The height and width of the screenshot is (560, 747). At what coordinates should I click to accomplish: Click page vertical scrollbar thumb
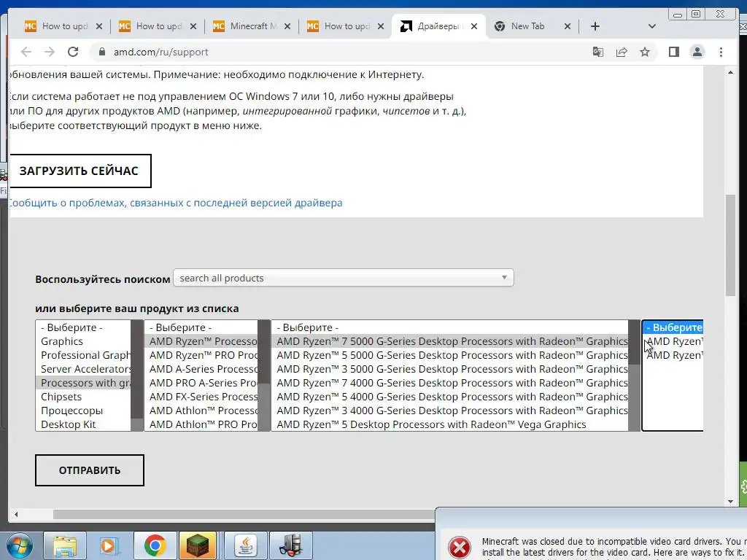pyautogui.click(x=730, y=245)
